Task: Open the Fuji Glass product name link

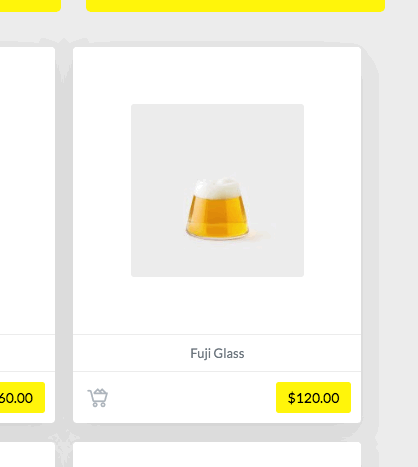Action: 217,353
